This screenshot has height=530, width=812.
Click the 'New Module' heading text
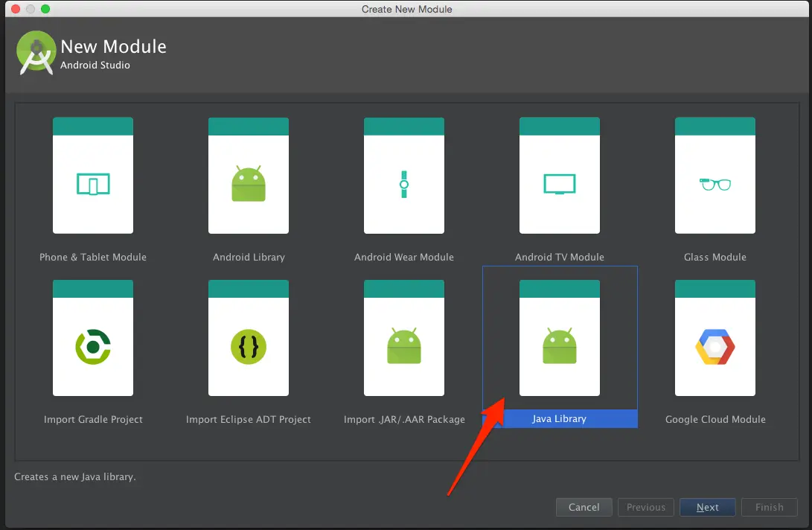(113, 47)
